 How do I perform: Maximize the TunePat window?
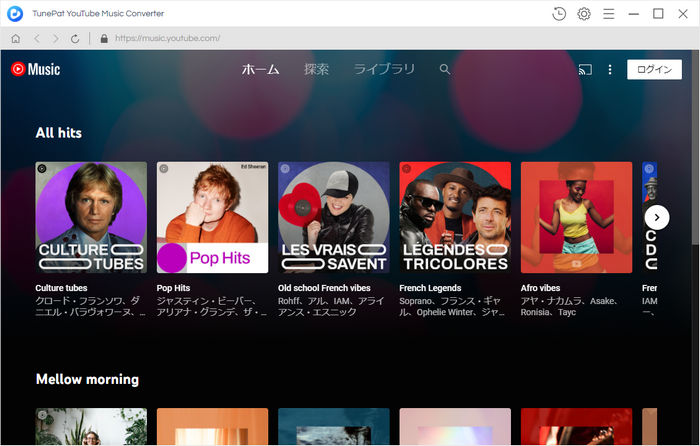(658, 14)
